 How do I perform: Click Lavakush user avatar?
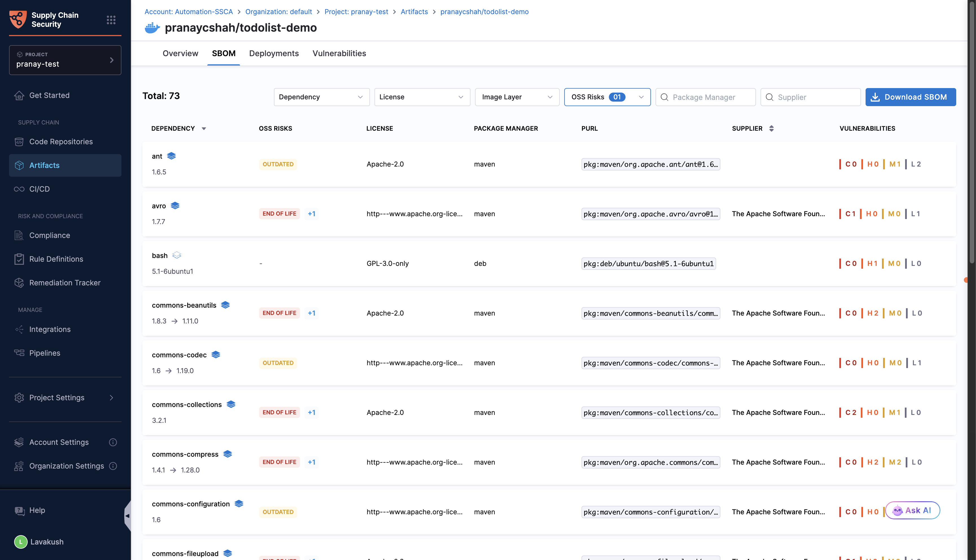(x=21, y=542)
